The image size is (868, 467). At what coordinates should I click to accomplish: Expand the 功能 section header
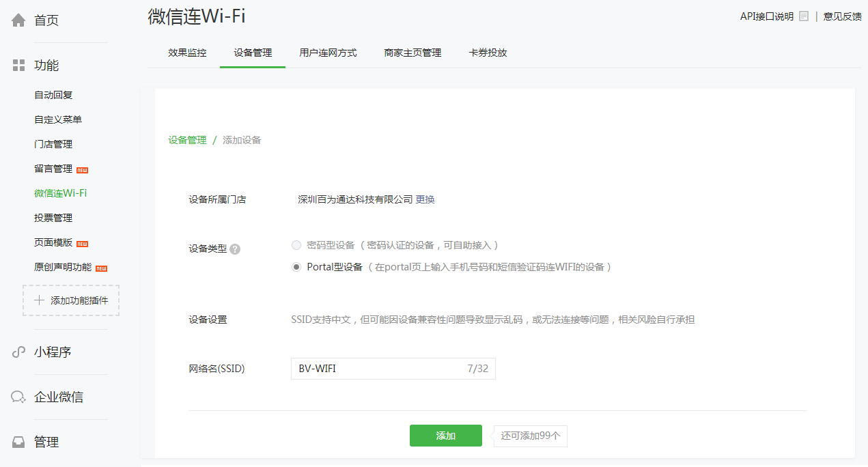46,66
